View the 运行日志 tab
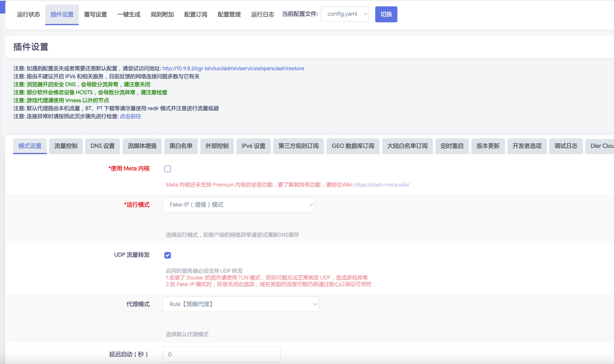The width and height of the screenshot is (614, 364). point(263,15)
